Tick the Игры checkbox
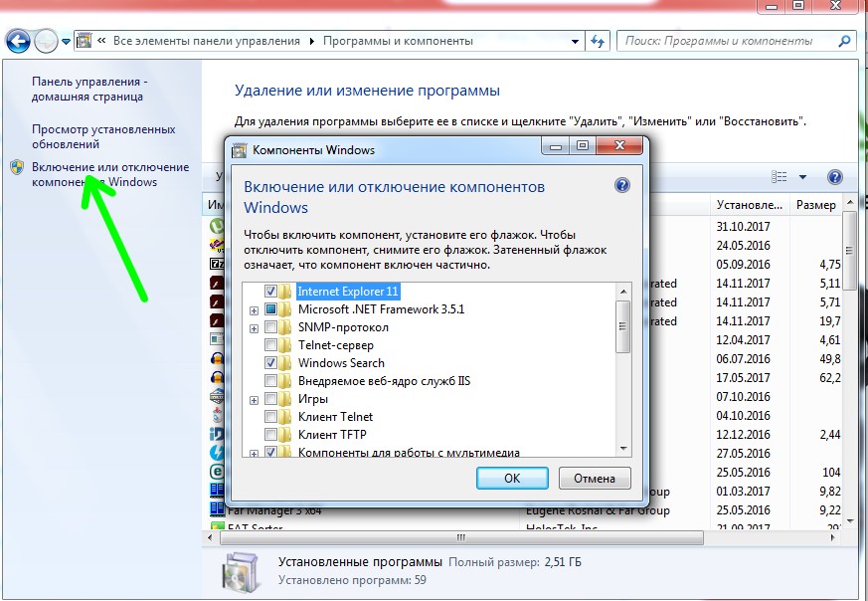 click(270, 399)
